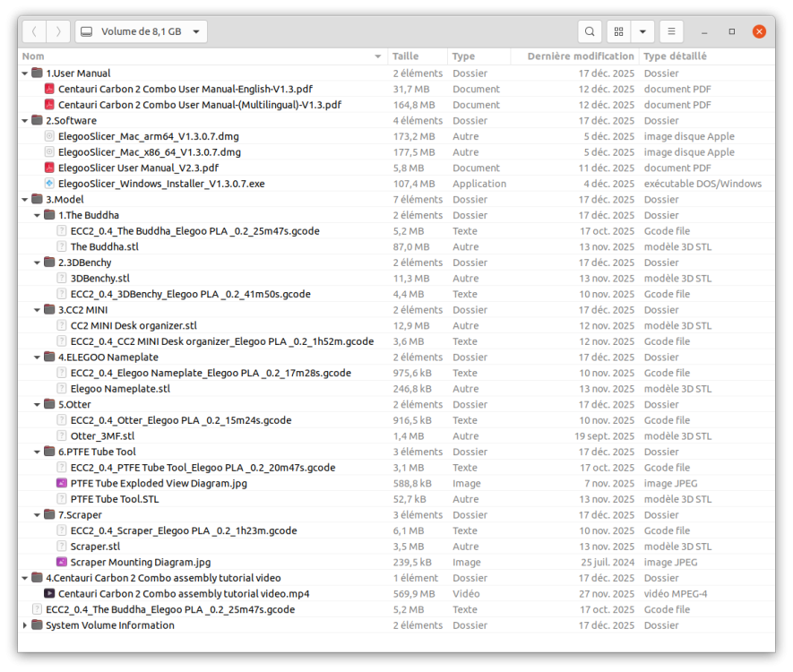Click the 25 juil. 2024 date cell
793x672 pixels.
tap(608, 562)
